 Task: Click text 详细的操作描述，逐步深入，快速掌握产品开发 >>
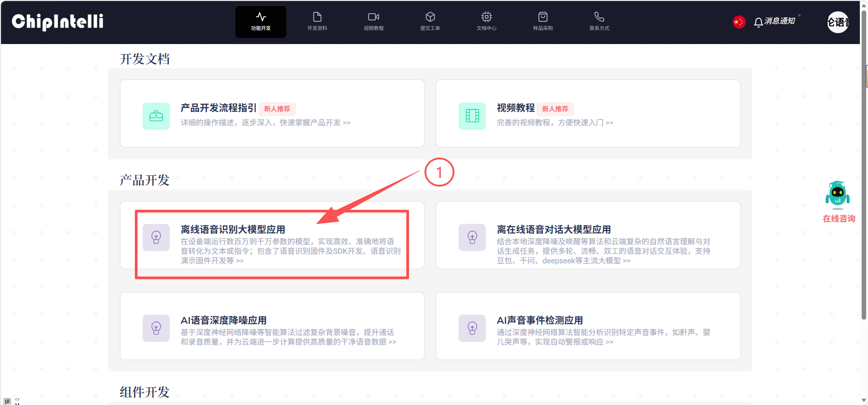click(266, 123)
